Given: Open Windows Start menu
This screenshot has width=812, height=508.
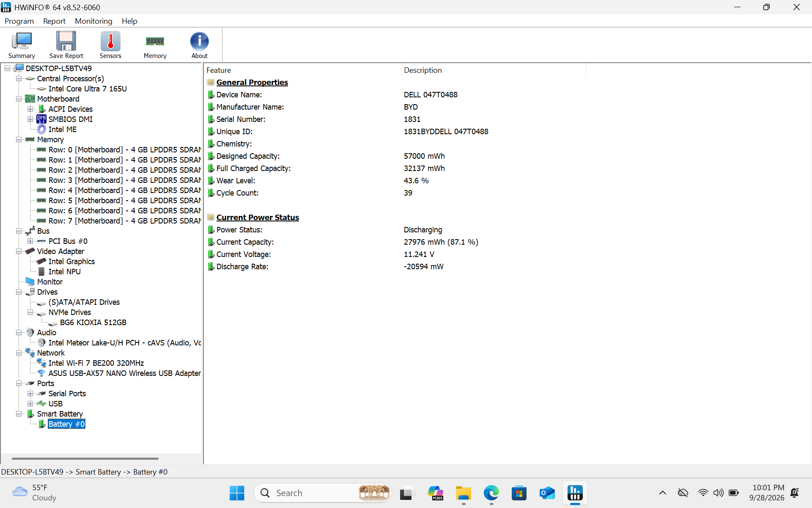Looking at the screenshot, I should [237, 493].
